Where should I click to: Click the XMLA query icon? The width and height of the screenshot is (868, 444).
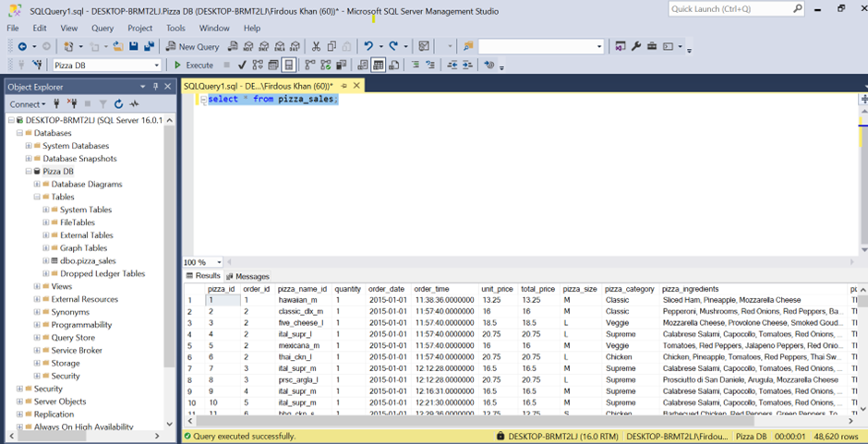point(280,46)
